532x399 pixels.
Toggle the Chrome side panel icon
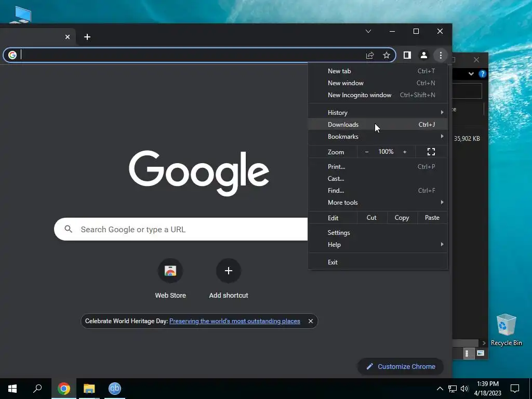click(x=407, y=55)
